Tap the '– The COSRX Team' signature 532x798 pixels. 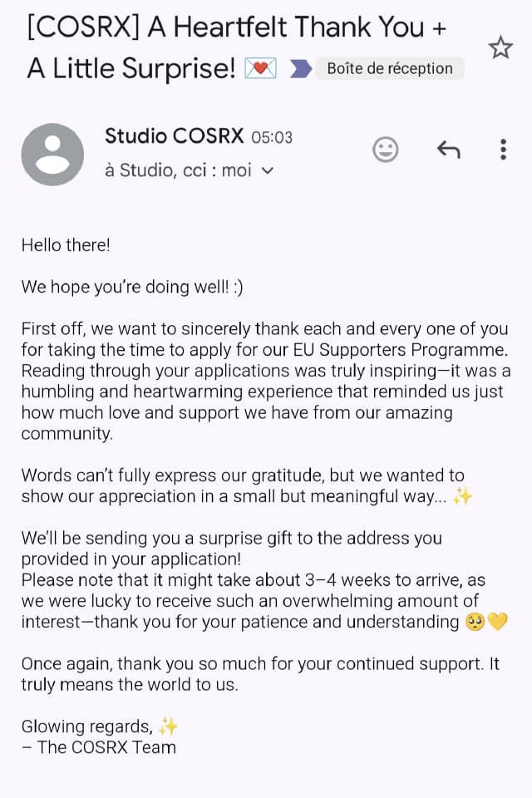[99, 746]
